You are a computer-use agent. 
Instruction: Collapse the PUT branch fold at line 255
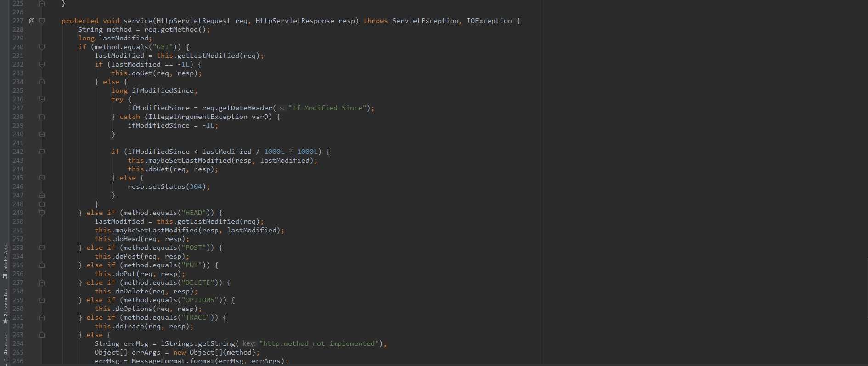click(x=42, y=265)
